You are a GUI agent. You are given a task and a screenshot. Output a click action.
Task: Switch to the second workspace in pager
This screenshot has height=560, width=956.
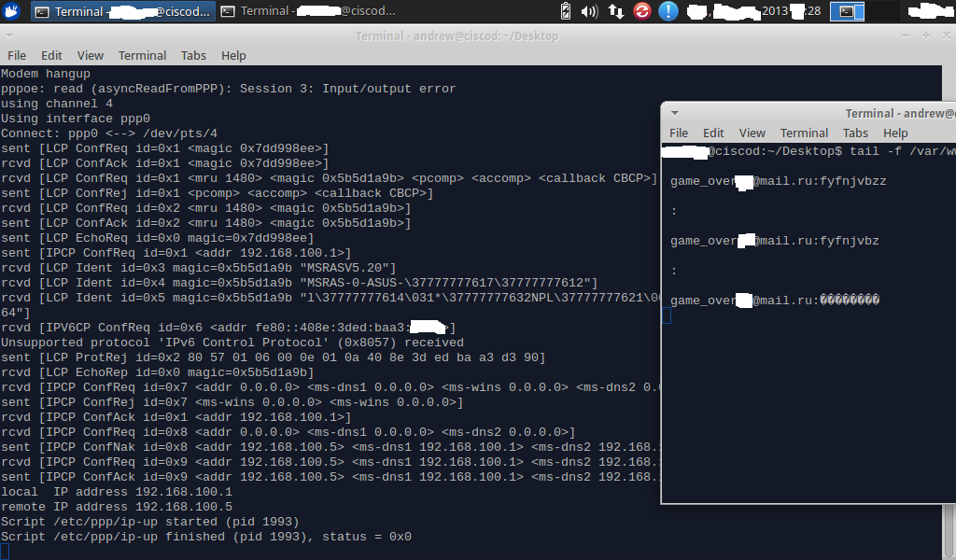(882, 11)
